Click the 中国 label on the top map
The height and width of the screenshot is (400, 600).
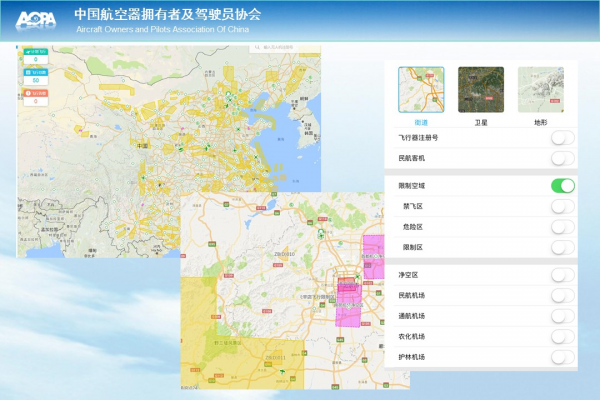pos(142,146)
